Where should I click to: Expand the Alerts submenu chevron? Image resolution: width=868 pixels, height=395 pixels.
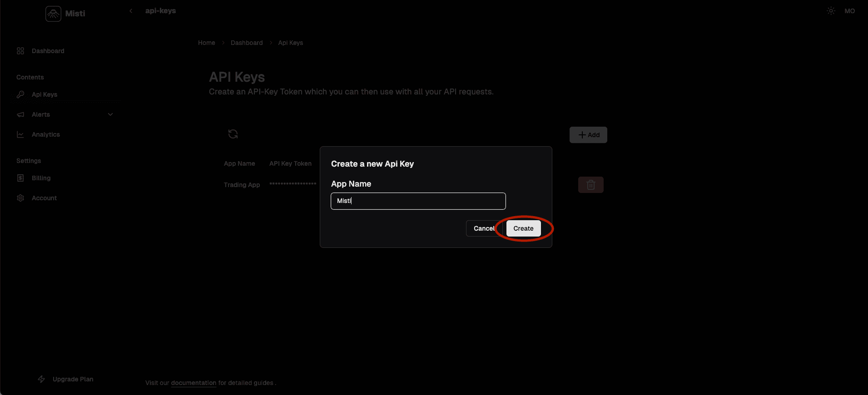coord(110,114)
